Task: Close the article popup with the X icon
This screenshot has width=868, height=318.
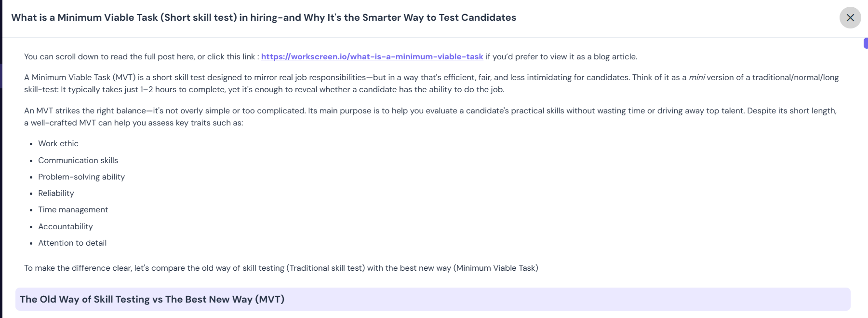Action: (x=850, y=18)
